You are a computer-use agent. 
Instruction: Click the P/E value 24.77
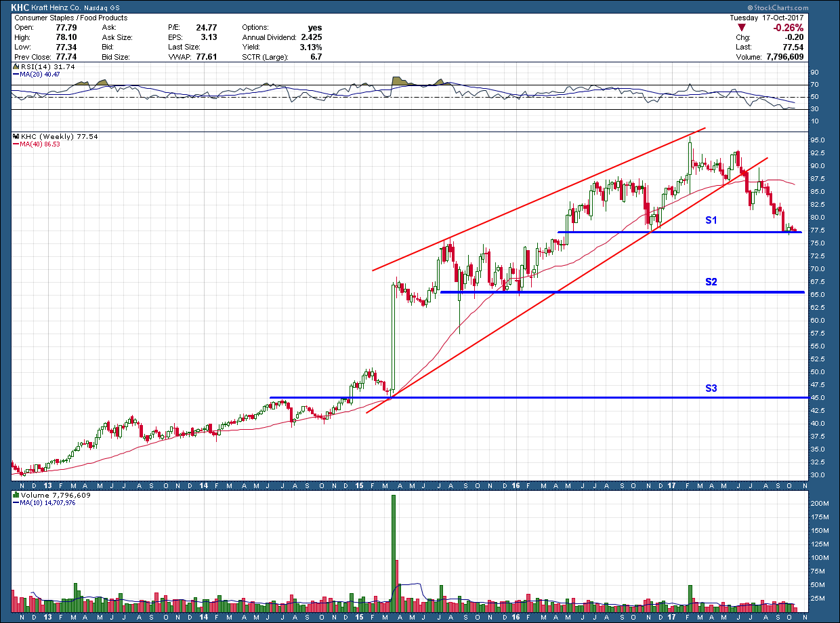click(208, 28)
